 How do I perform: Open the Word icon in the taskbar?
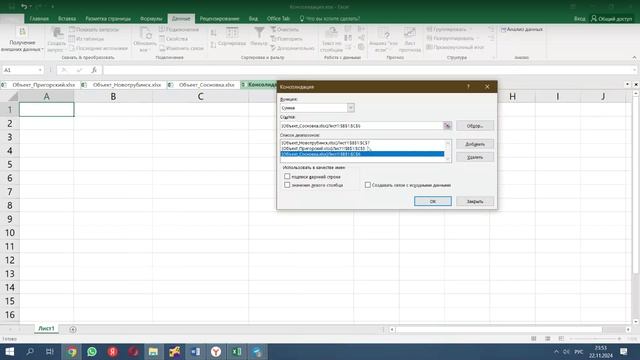[x=195, y=351]
